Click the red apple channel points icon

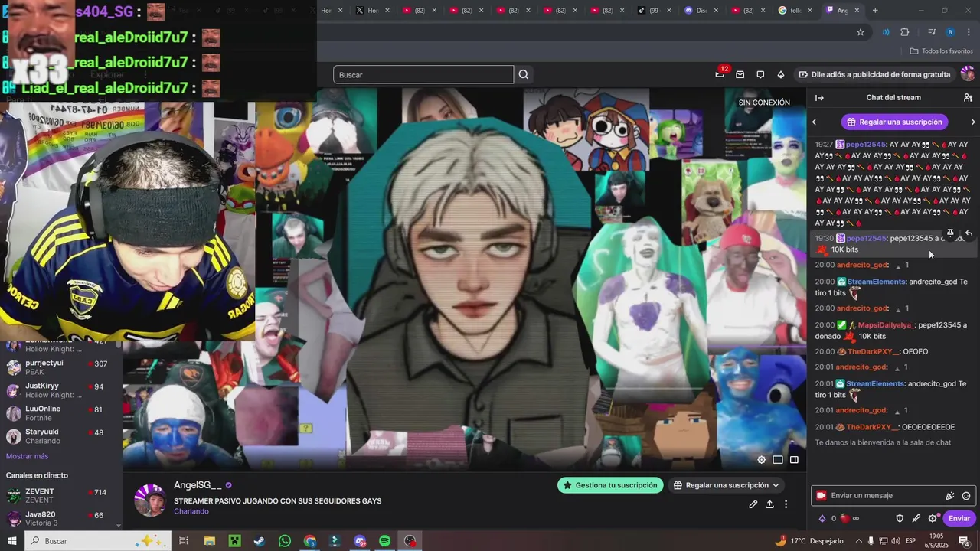845,518
